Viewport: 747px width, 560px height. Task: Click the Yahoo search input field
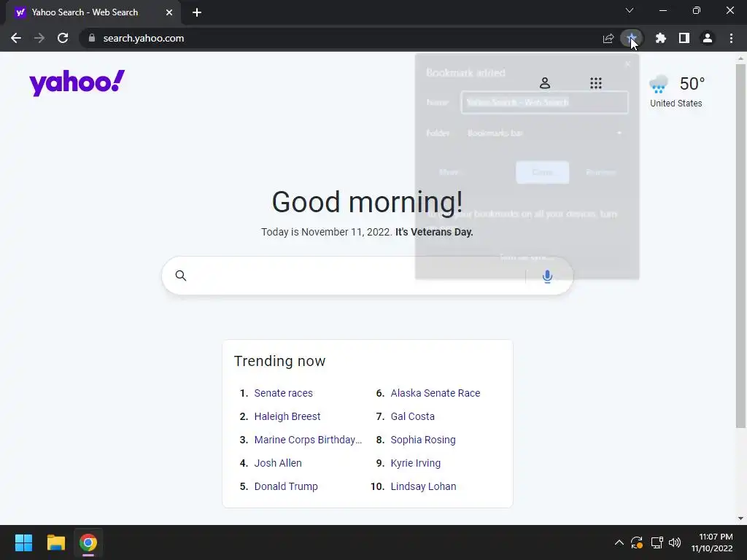coord(368,276)
